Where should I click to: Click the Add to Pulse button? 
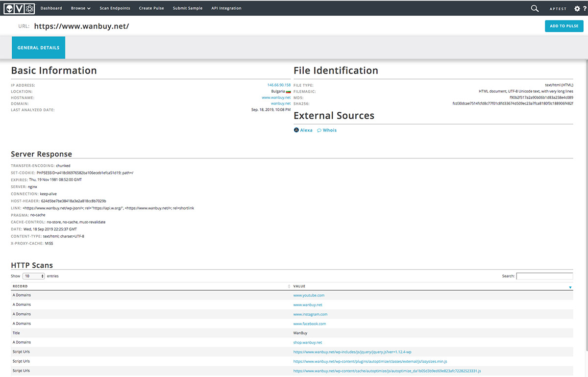pyautogui.click(x=564, y=26)
